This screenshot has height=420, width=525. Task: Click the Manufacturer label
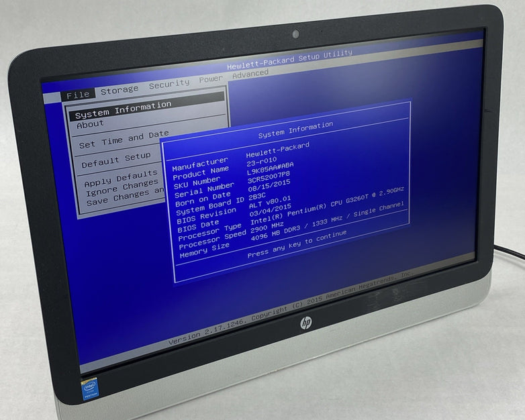pos(200,164)
